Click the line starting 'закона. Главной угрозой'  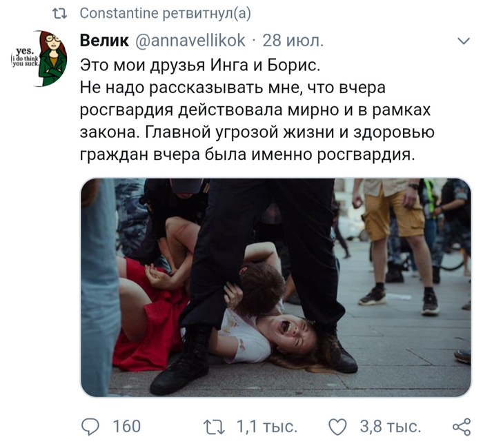click(x=257, y=132)
